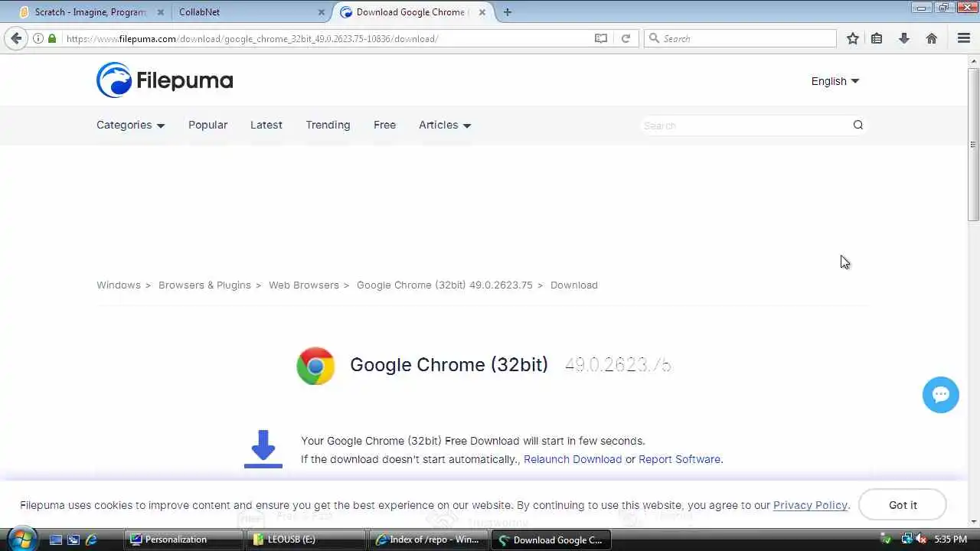This screenshot has width=980, height=551.
Task: Click the 5:35 PM taskbar clock
Action: 950,540
